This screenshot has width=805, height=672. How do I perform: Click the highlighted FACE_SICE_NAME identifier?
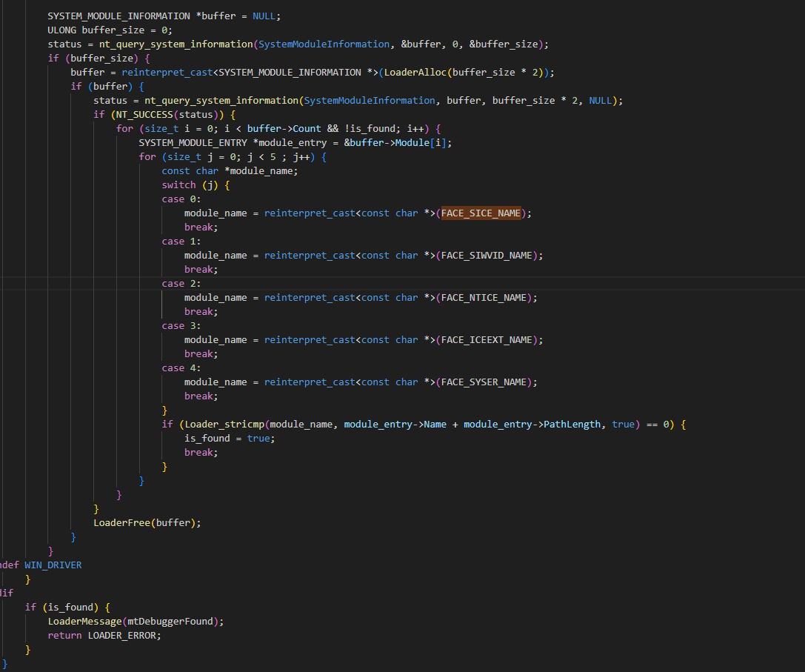481,213
